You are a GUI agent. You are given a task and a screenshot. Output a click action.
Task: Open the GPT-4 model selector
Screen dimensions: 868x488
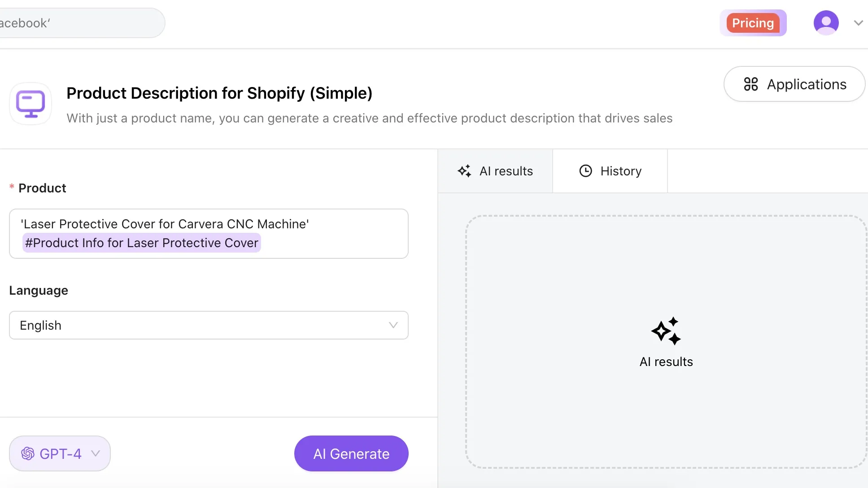60,453
